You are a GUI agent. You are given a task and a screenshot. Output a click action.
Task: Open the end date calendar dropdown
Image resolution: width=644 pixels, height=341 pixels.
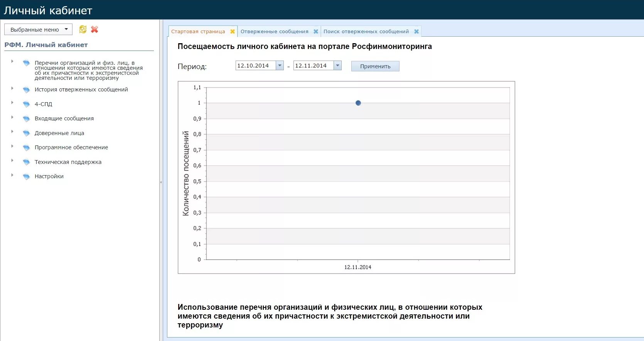tap(338, 66)
